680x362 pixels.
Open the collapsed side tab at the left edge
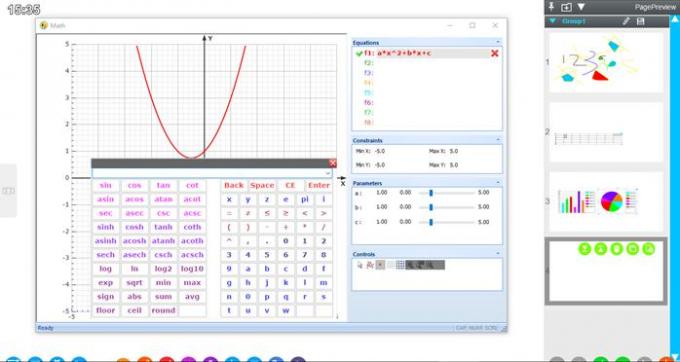[x=8, y=190]
